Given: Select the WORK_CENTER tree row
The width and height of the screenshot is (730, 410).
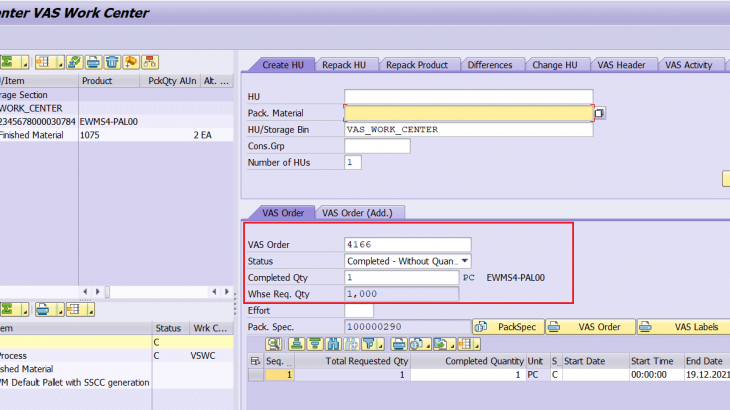Looking at the screenshot, I should (x=116, y=108).
